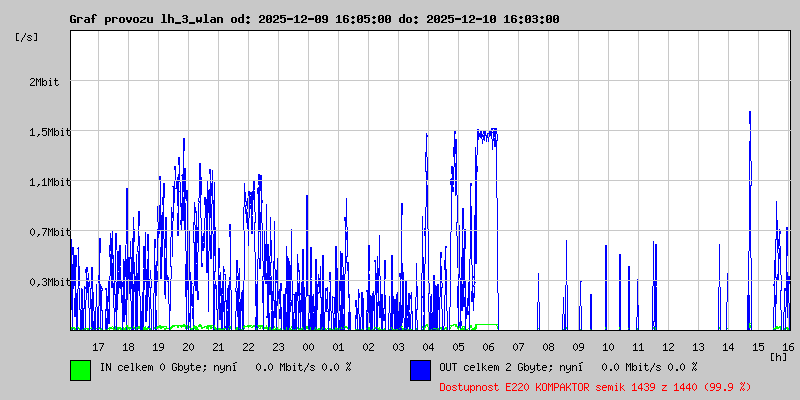Click the '18' hour label on the x-axis
800x400 pixels.
(x=129, y=347)
